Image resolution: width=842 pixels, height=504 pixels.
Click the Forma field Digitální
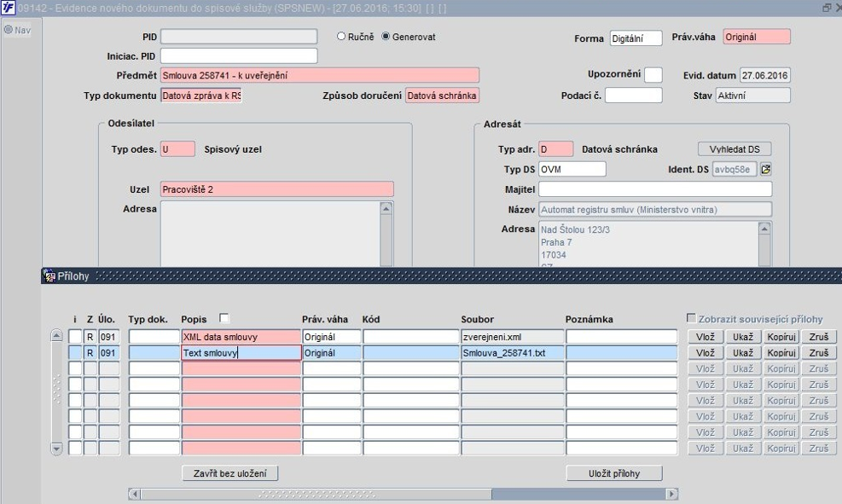tap(636, 38)
